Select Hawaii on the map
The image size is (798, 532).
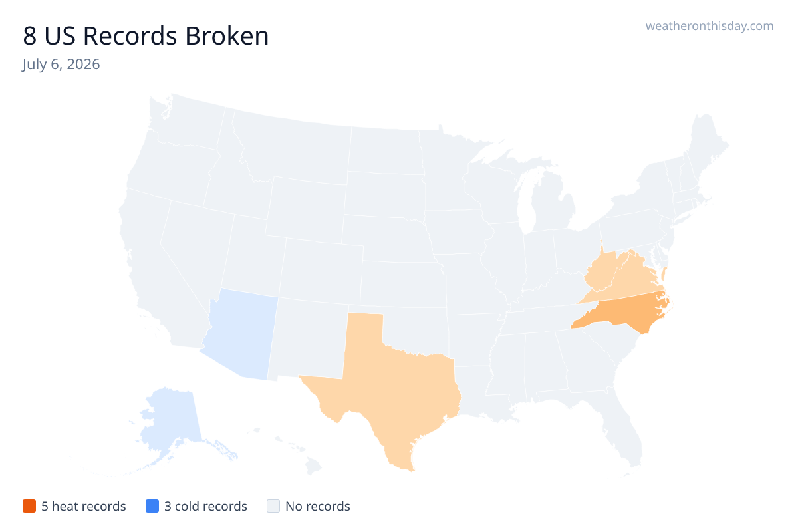(x=293, y=452)
